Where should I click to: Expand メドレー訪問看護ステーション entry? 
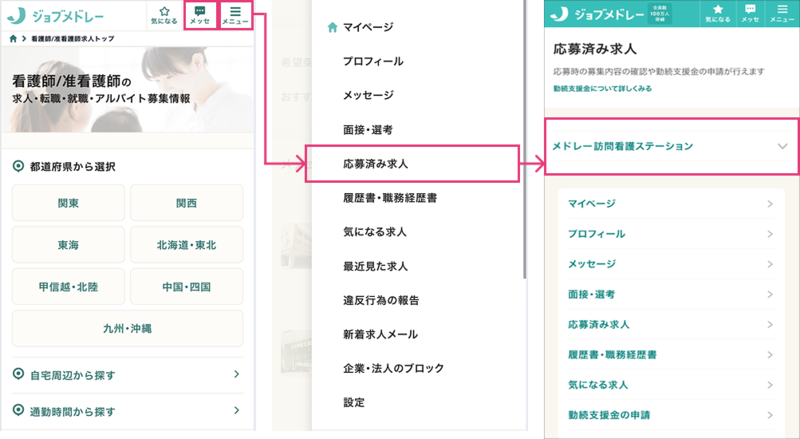tap(672, 147)
